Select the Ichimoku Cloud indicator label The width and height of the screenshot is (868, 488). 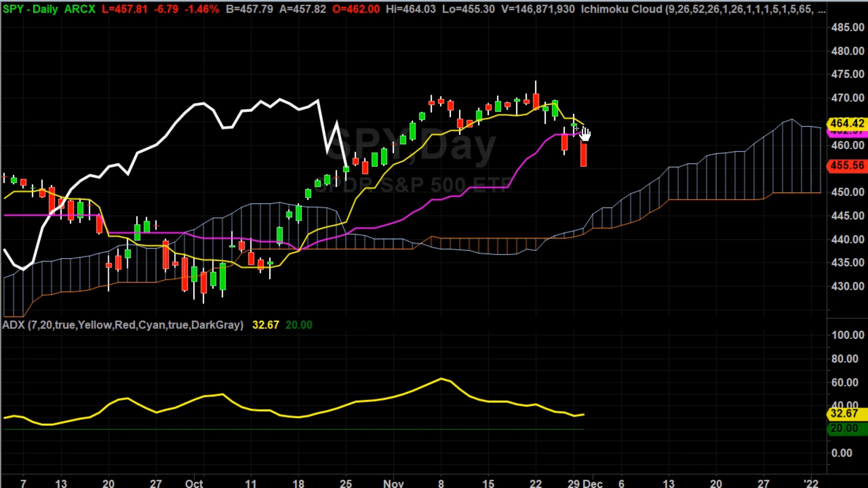click(703, 9)
